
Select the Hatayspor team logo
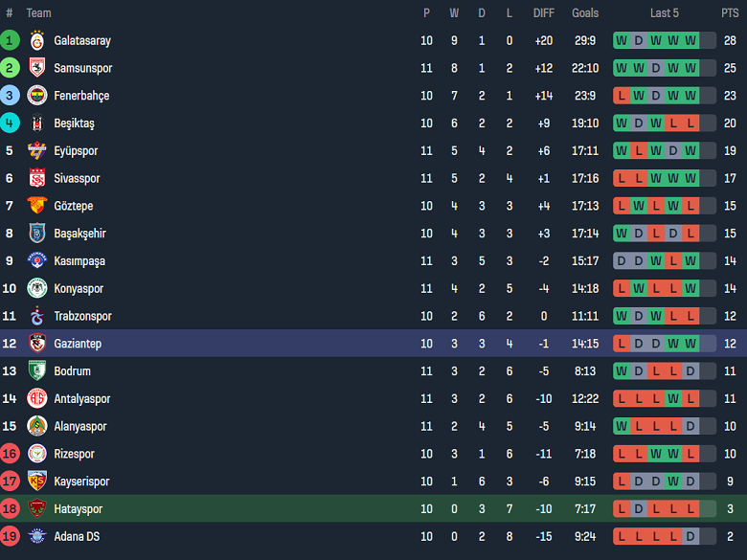click(x=37, y=509)
